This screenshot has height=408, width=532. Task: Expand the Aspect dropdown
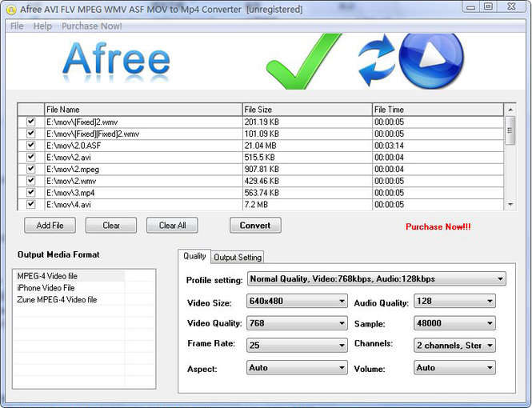point(297,367)
